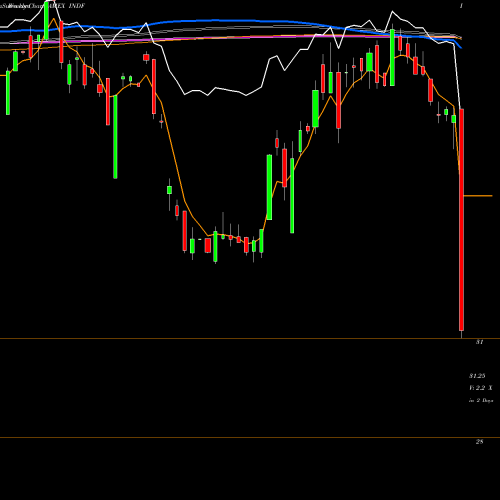The image size is (500, 500).
Task: Click the 'V: 2.2 X' volume text
Action: click(480, 388)
